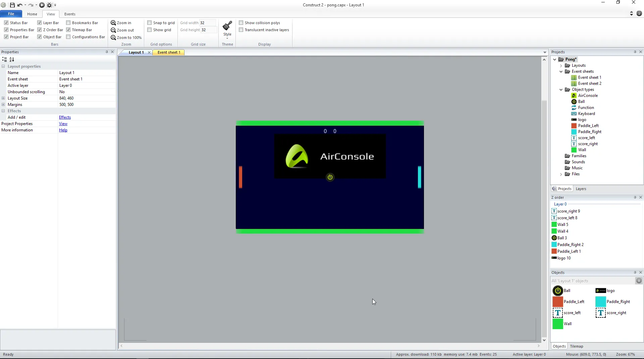The height and width of the screenshot is (359, 644).
Task: Disable the Layer Bar checkbox
Action: (x=39, y=23)
